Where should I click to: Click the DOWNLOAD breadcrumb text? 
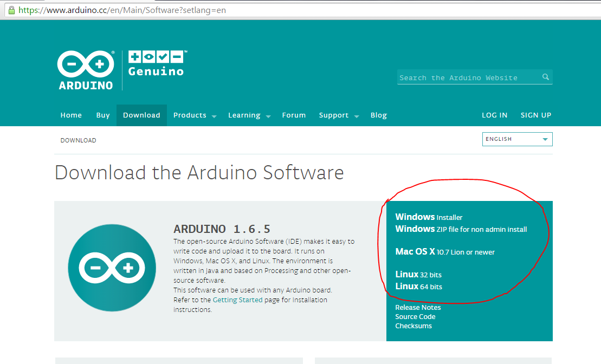[78, 140]
